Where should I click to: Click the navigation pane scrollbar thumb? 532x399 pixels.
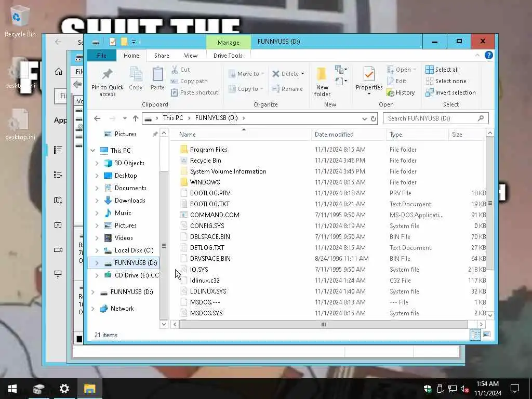(x=164, y=245)
